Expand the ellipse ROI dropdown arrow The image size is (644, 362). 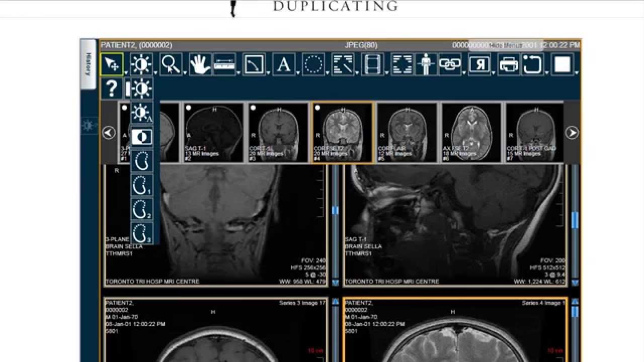tap(328, 73)
